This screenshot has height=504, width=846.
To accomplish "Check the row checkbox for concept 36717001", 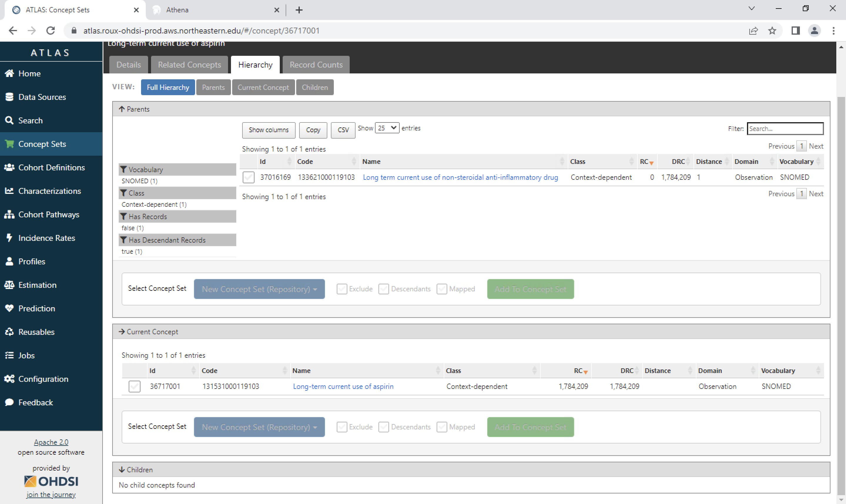I will 135,387.
